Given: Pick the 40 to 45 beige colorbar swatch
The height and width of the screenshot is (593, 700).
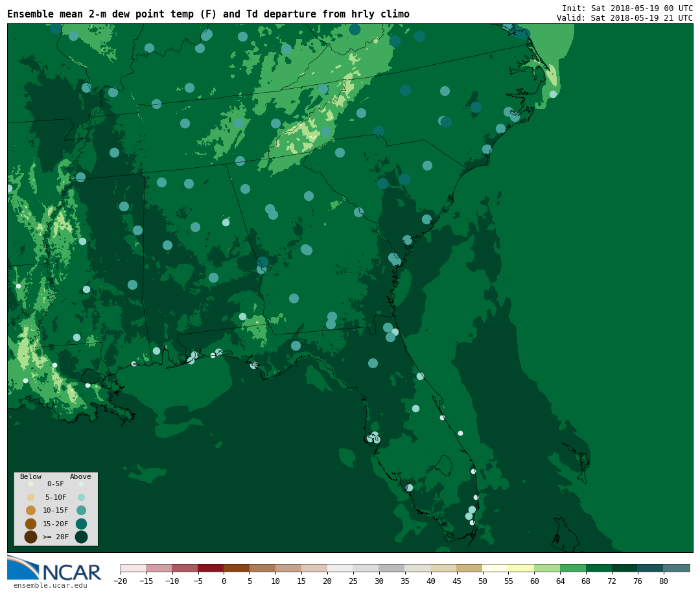Looking at the screenshot, I should (444, 568).
